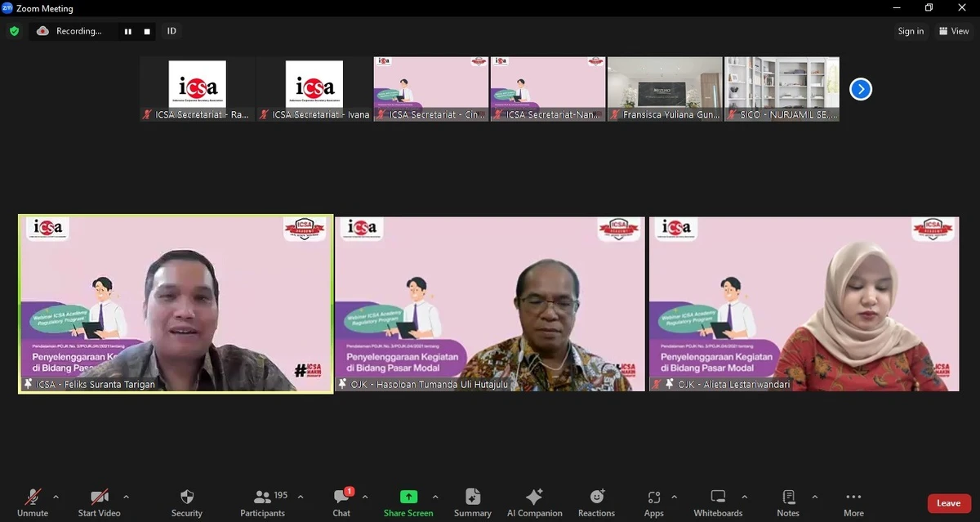Show next page of participant videos
The image size is (980, 522).
coord(860,89)
